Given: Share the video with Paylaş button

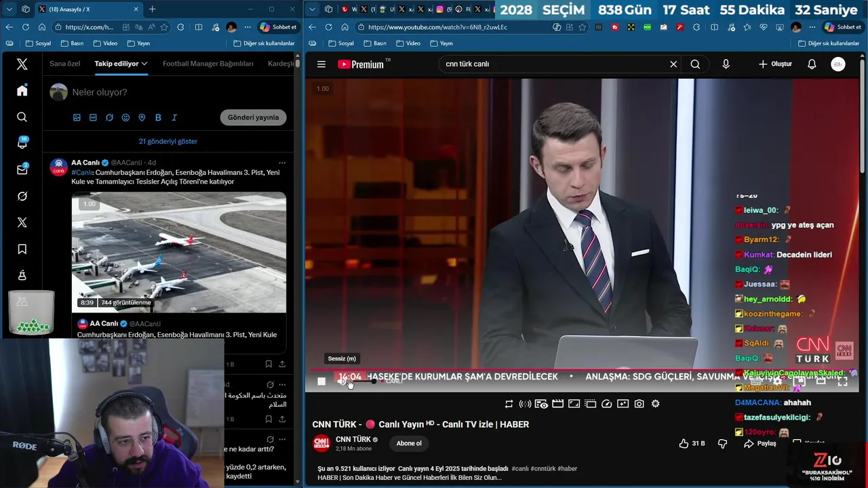Looking at the screenshot, I should click(759, 443).
